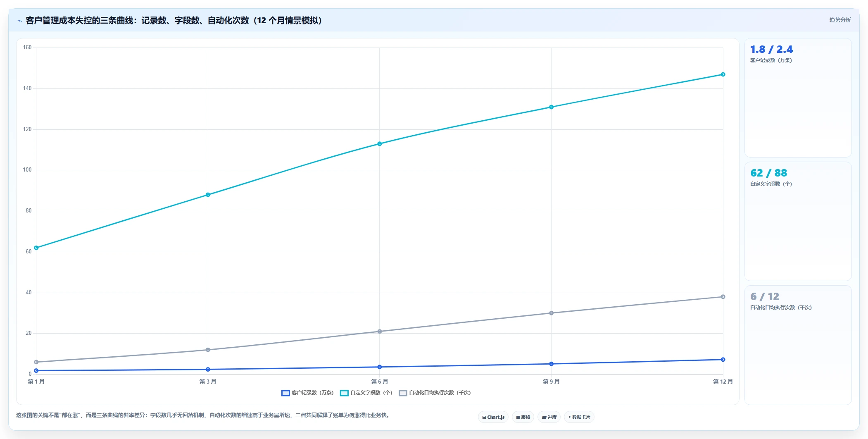The image size is (868, 439).
Task: Click the x-axis label 第 6 月
Action: [x=380, y=382]
